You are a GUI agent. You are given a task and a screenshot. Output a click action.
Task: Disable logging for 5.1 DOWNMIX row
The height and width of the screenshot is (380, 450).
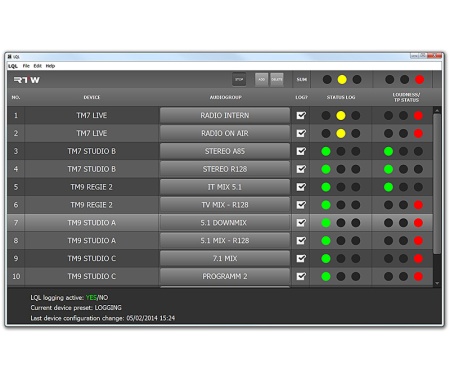point(301,223)
